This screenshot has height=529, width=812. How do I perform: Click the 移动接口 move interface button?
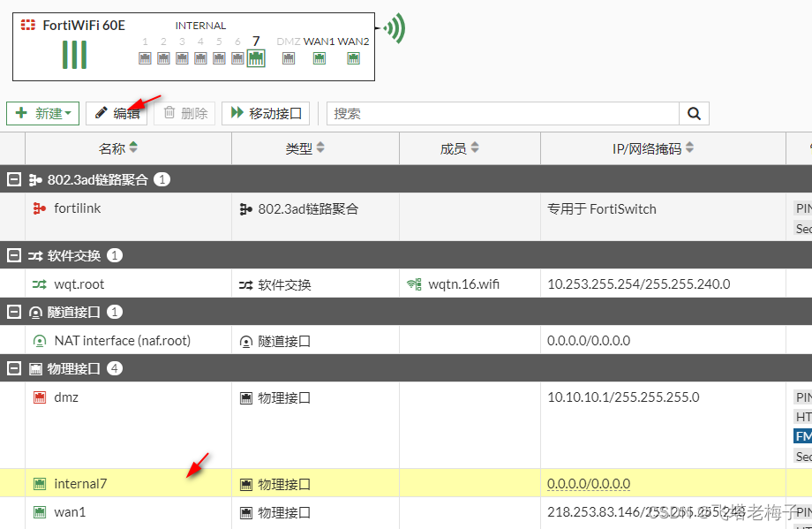click(266, 113)
